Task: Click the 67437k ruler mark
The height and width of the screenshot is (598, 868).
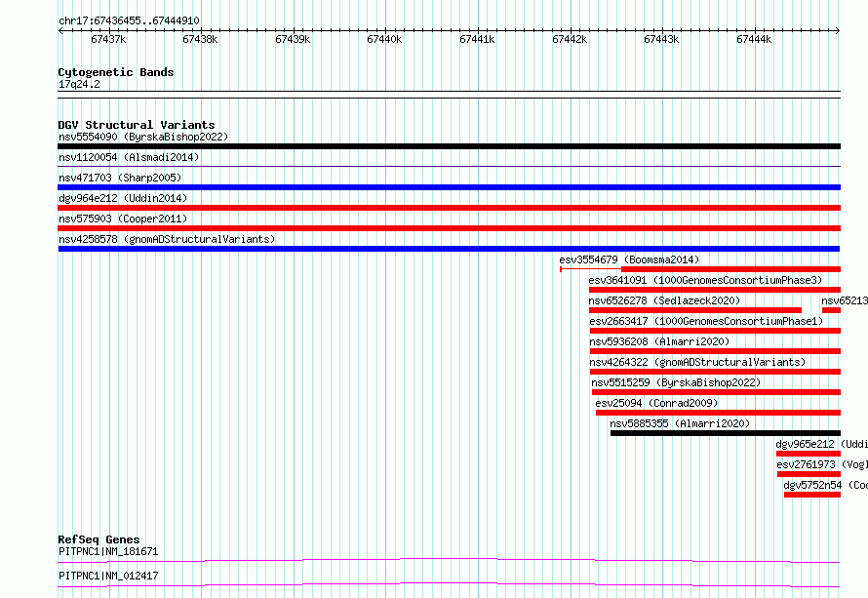Action: point(108,39)
